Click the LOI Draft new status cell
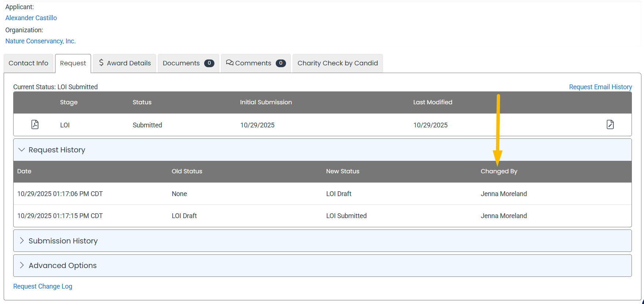 pyautogui.click(x=339, y=193)
